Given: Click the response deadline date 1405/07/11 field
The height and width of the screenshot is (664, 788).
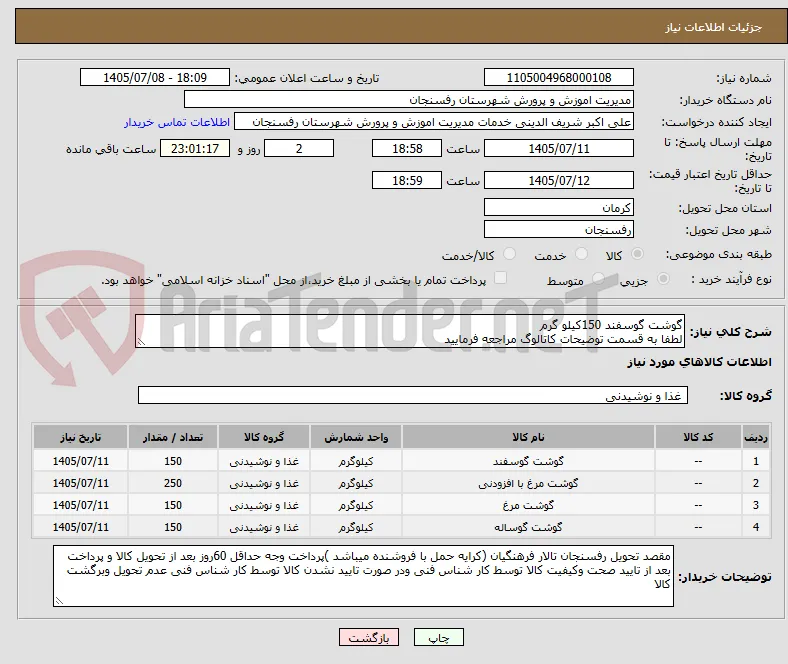Looking at the screenshot, I should pos(559,148).
